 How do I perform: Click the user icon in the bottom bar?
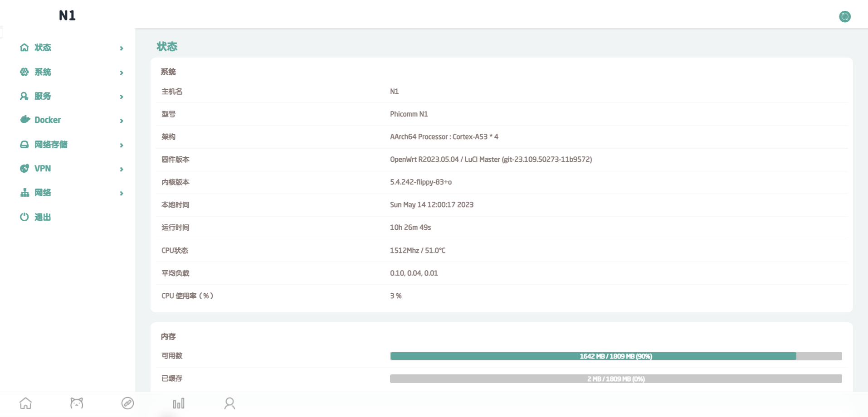(229, 402)
